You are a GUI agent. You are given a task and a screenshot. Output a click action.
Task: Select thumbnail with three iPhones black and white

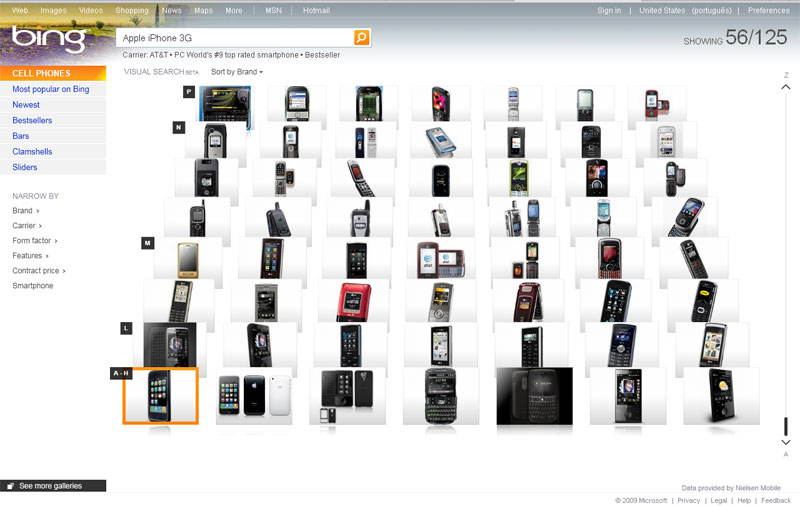[254, 396]
